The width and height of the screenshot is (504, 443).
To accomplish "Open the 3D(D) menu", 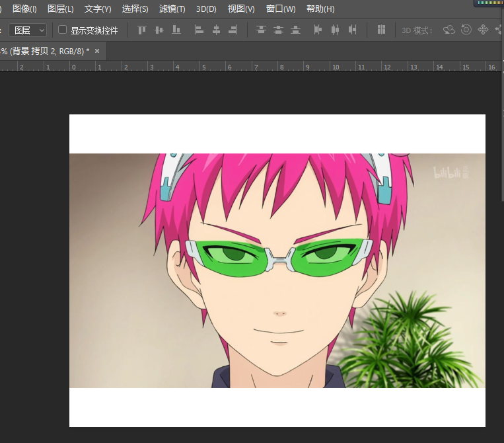I will [x=206, y=9].
